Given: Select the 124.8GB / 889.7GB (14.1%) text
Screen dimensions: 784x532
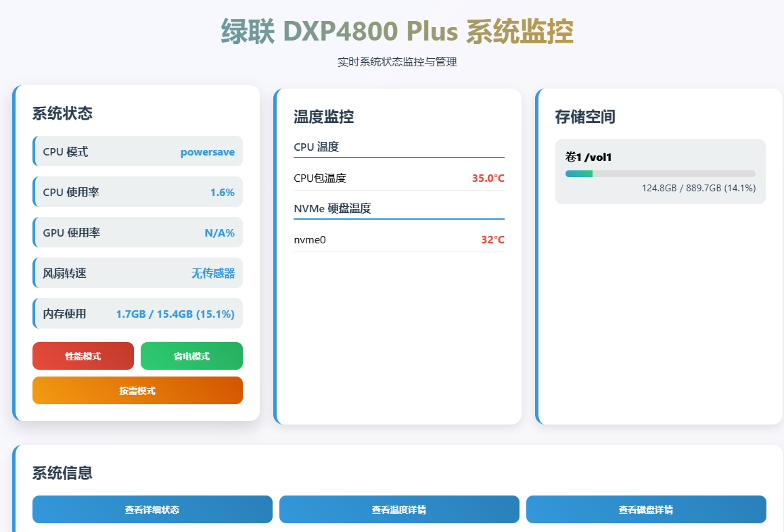Looking at the screenshot, I should click(699, 188).
